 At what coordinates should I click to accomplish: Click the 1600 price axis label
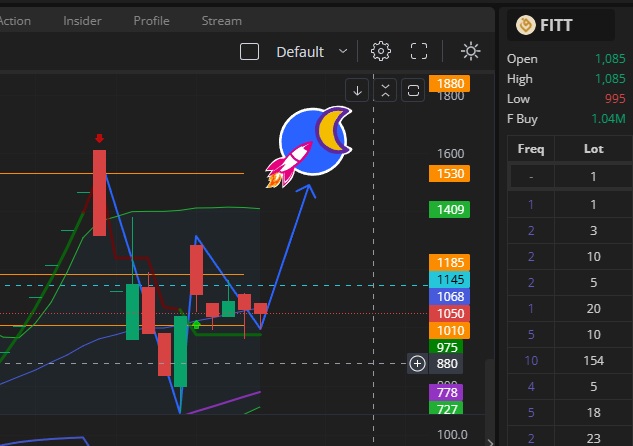(x=450, y=153)
